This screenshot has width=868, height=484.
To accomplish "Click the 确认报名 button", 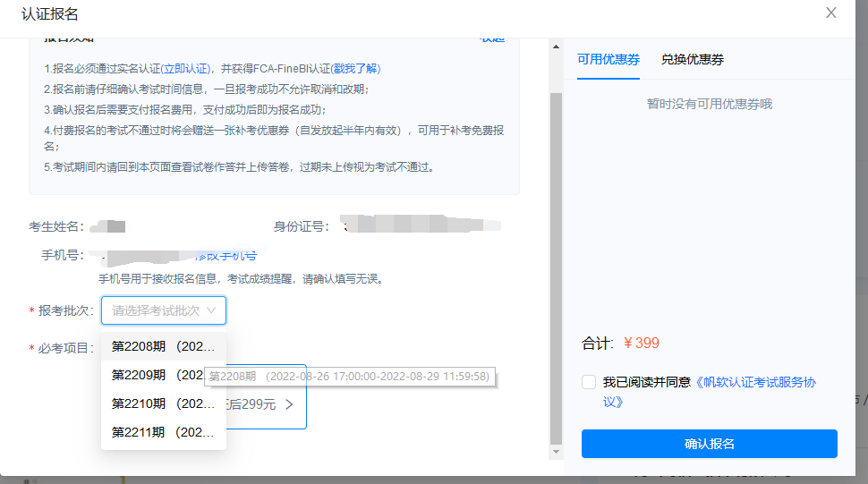I will coord(709,444).
